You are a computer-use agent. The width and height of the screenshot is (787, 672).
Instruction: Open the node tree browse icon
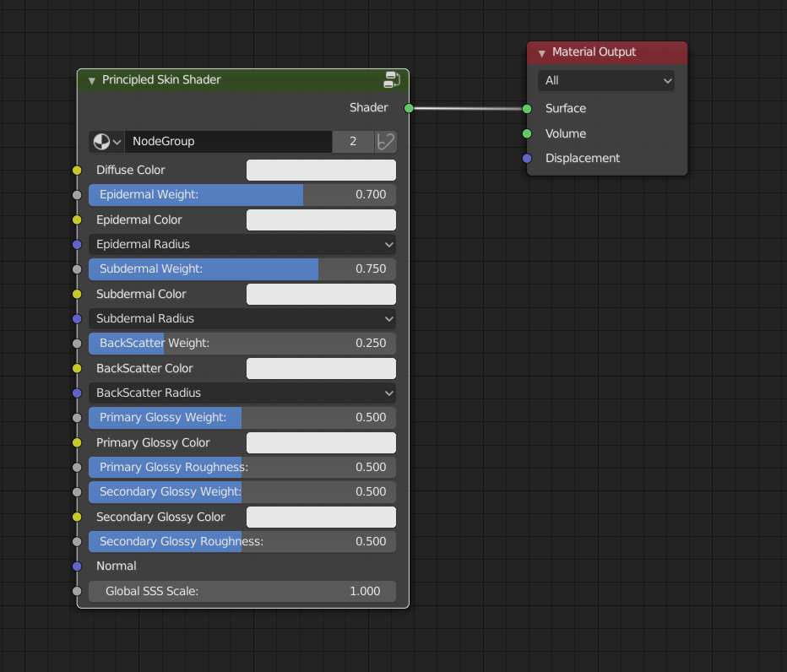[x=107, y=142]
